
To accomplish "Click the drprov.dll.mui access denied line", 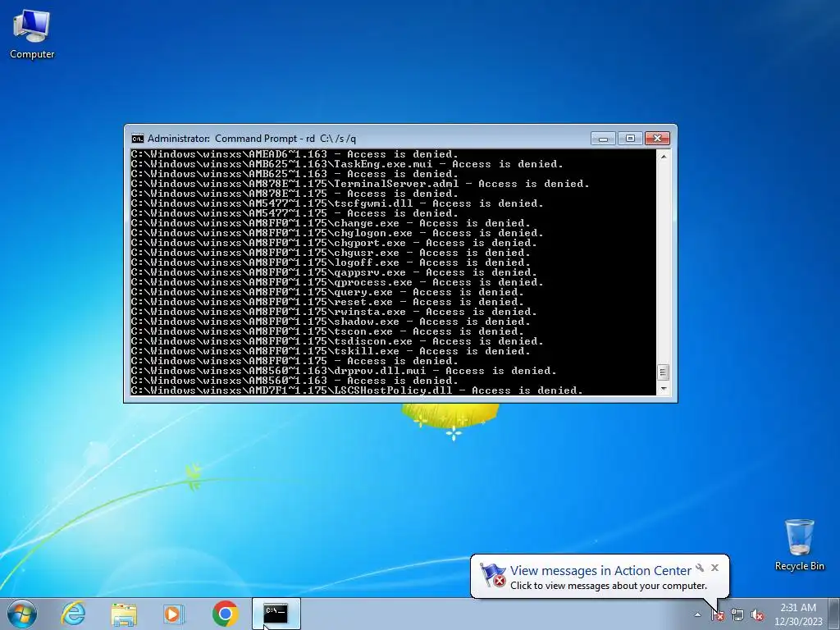I will (344, 371).
